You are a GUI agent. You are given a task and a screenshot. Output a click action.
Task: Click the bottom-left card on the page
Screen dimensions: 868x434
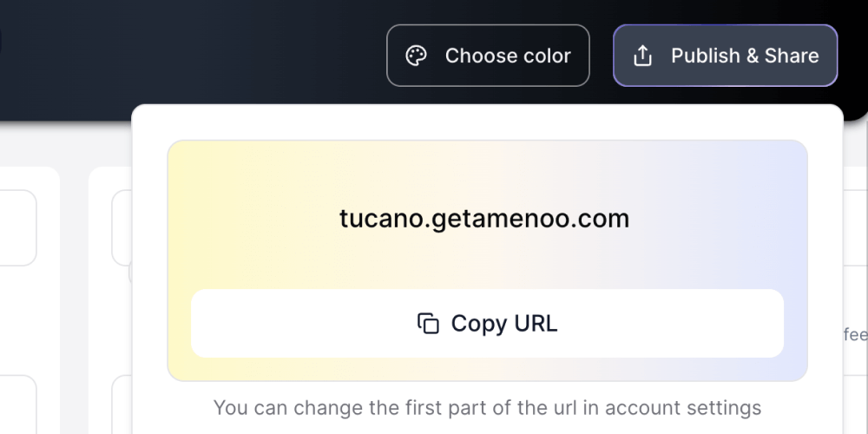17,406
